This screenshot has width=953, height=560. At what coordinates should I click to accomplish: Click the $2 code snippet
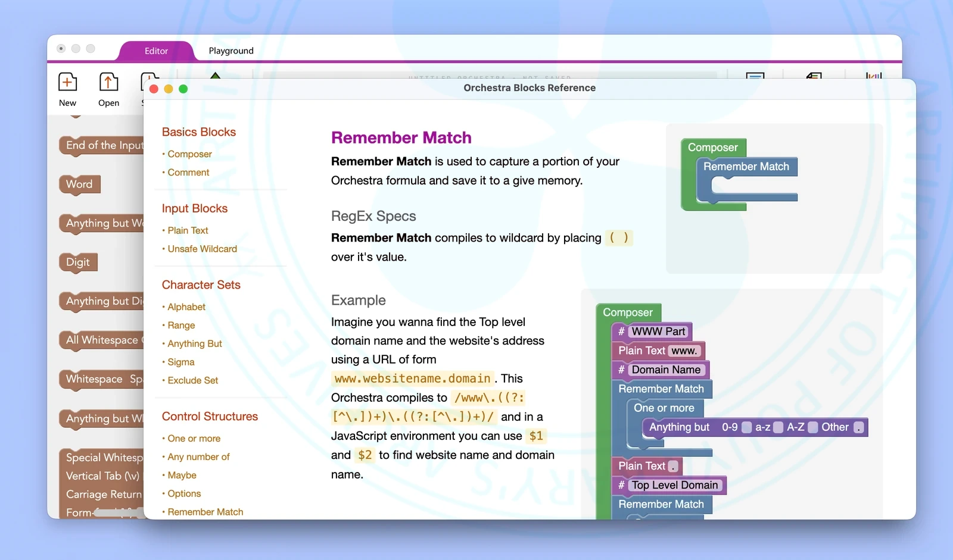coord(365,455)
